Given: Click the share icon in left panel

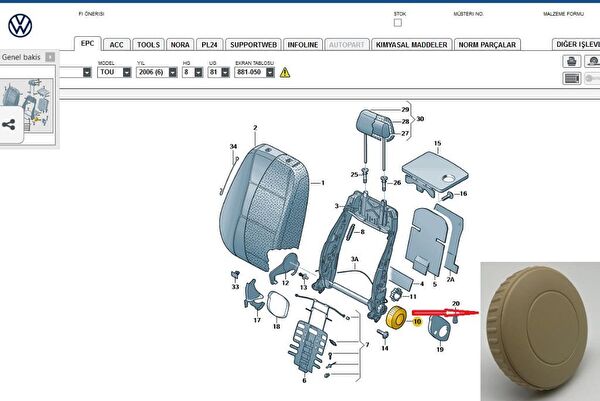Looking at the screenshot, I should [x=10, y=124].
